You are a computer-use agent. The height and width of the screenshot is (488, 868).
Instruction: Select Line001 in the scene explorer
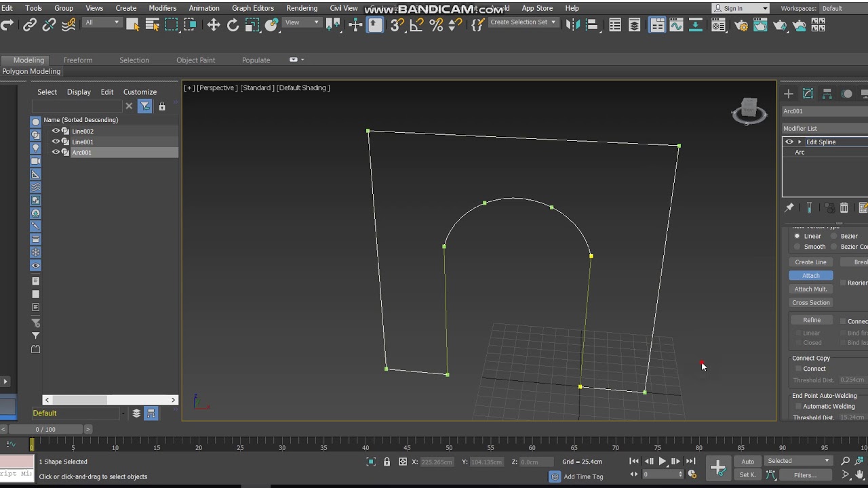click(x=83, y=142)
